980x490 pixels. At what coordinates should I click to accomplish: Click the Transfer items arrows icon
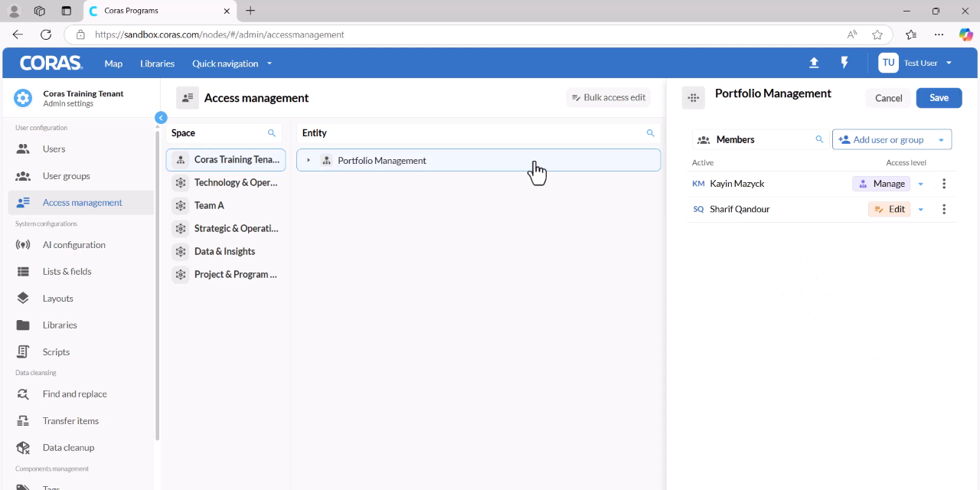point(23,420)
